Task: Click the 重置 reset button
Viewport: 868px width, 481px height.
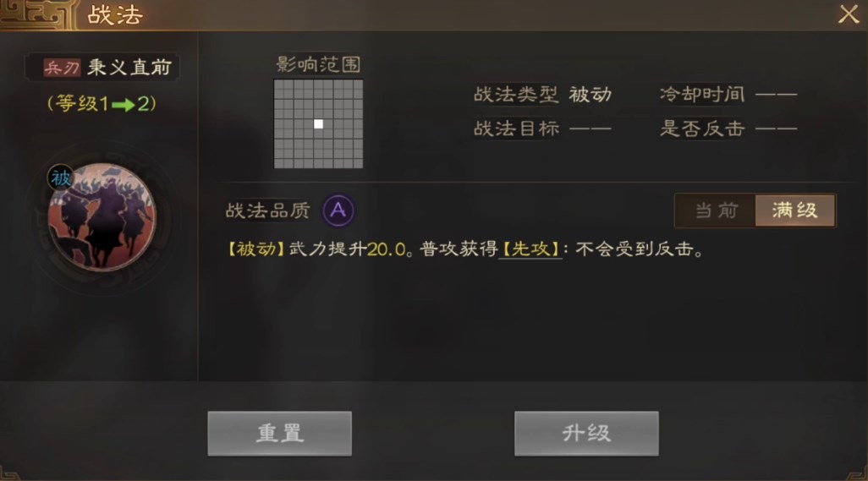Action: pyautogui.click(x=279, y=434)
